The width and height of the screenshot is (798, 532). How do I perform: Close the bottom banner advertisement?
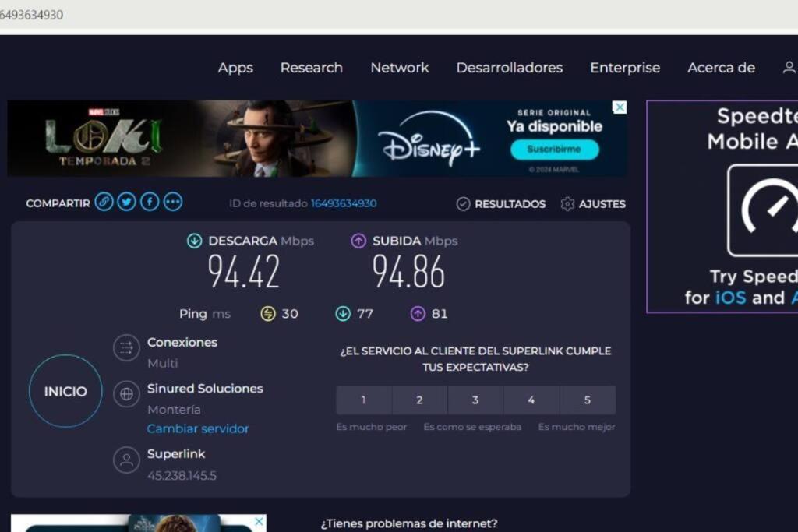[x=259, y=521]
